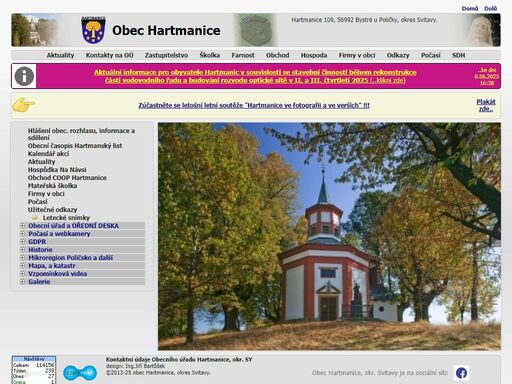Expand Mikroregion Poličsko a další section
Image resolution: width=512 pixels, height=384 pixels.
coord(82,258)
